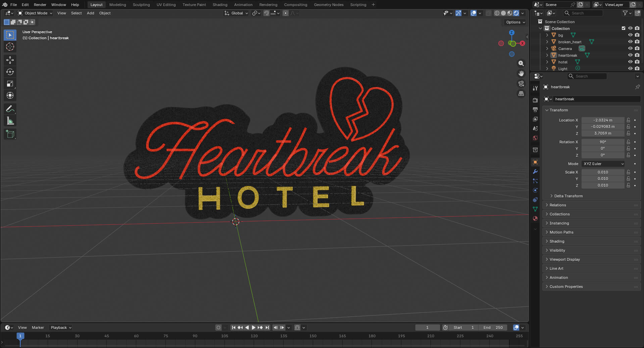This screenshot has height=348, width=644.
Task: Switch perspective/orthographic grid icon
Action: pos(521,94)
